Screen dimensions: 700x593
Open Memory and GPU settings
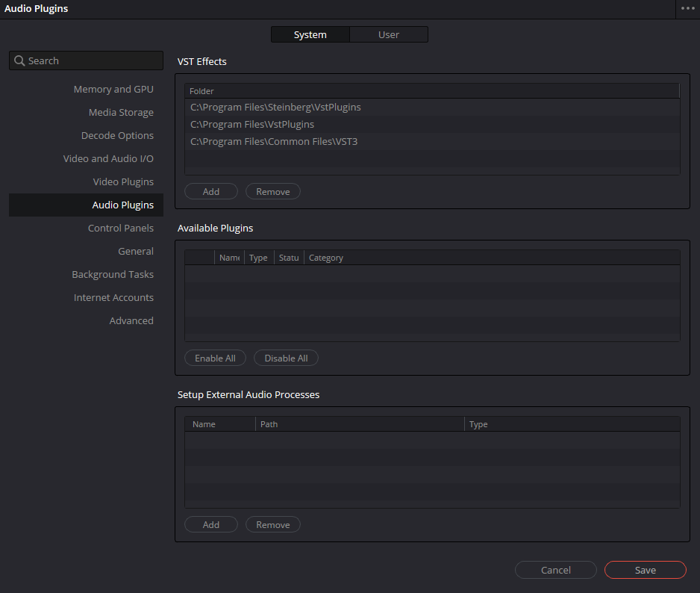[113, 90]
